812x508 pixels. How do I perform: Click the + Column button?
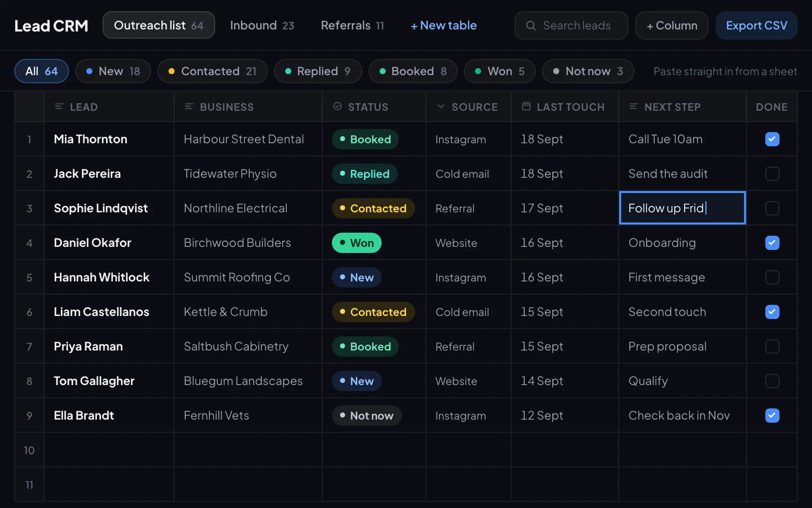[x=672, y=25]
